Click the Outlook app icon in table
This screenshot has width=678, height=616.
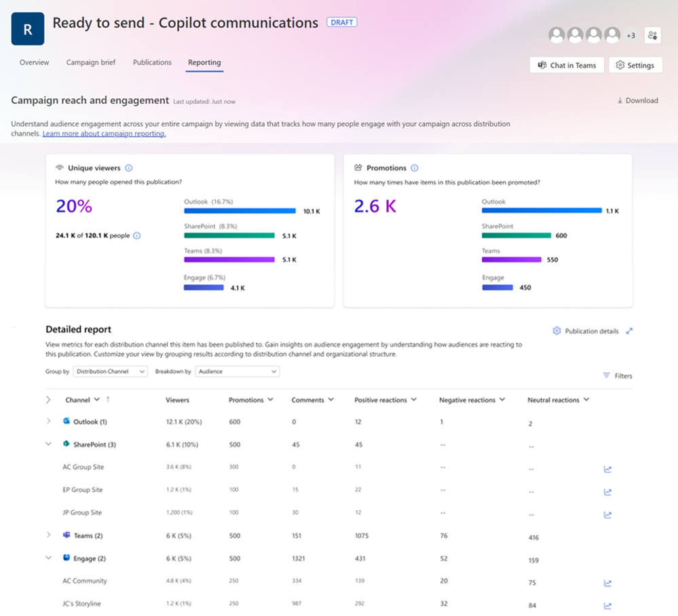[x=67, y=421]
